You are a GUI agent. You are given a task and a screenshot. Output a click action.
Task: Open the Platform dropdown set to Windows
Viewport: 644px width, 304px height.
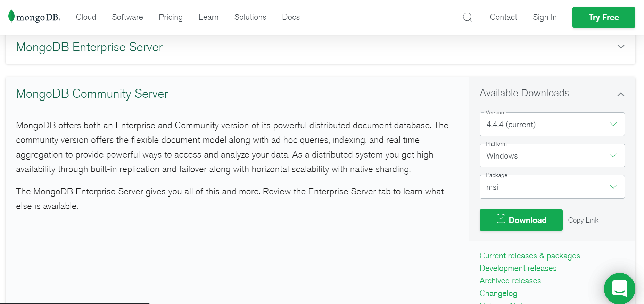[552, 155]
